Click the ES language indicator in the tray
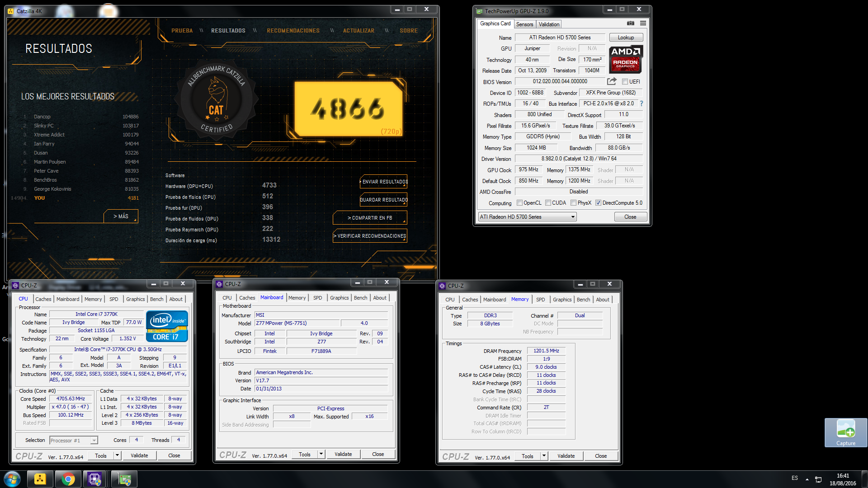The image size is (868, 488). (795, 478)
